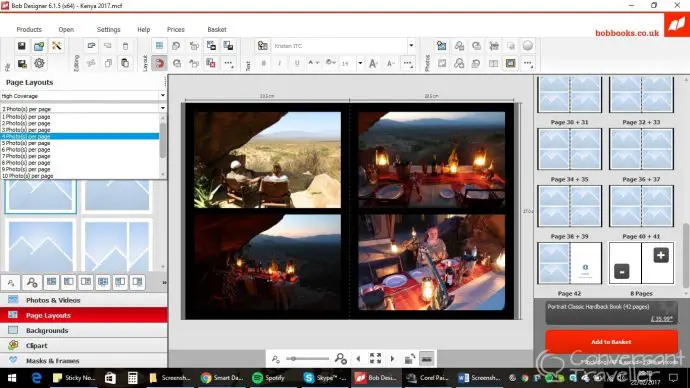690x388 pixels.
Task: Click the round mask circle icon
Action: pos(528,46)
